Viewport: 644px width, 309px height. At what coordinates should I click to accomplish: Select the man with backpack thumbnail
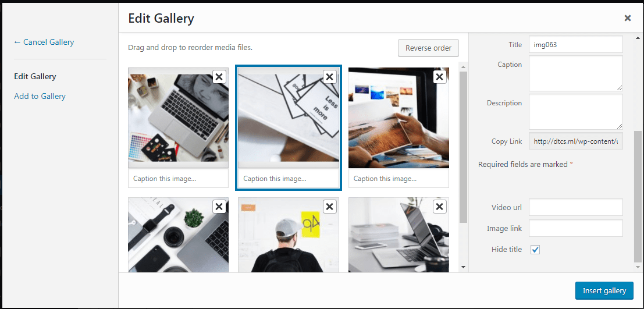tap(289, 235)
